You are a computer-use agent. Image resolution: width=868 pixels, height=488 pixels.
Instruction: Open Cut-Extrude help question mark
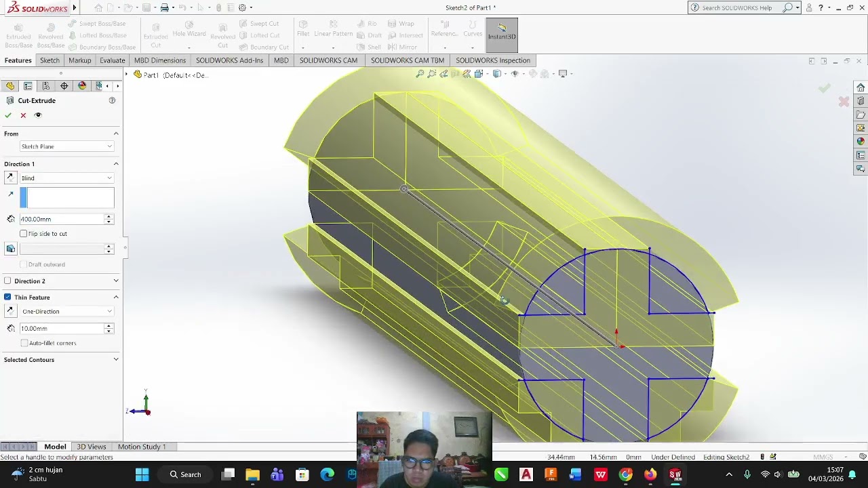point(112,100)
